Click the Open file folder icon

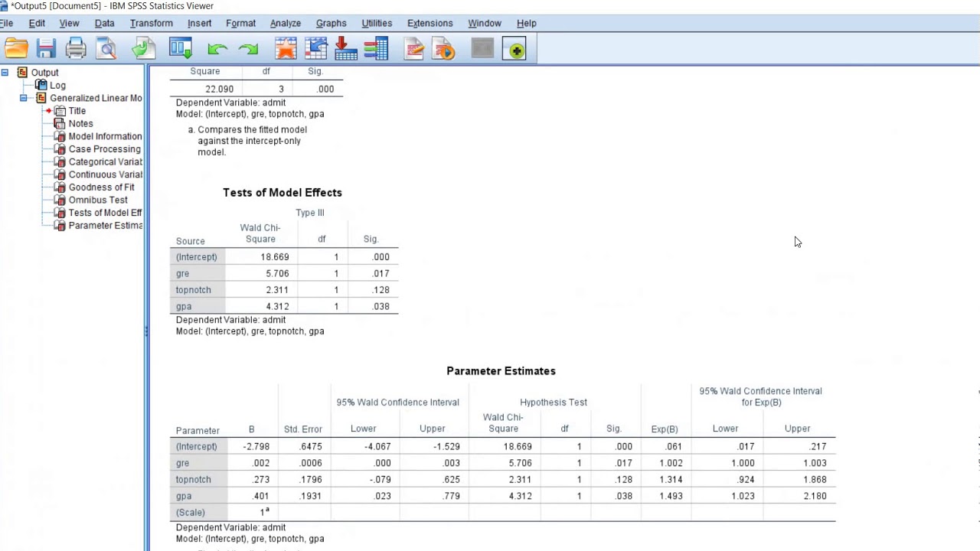pos(16,50)
